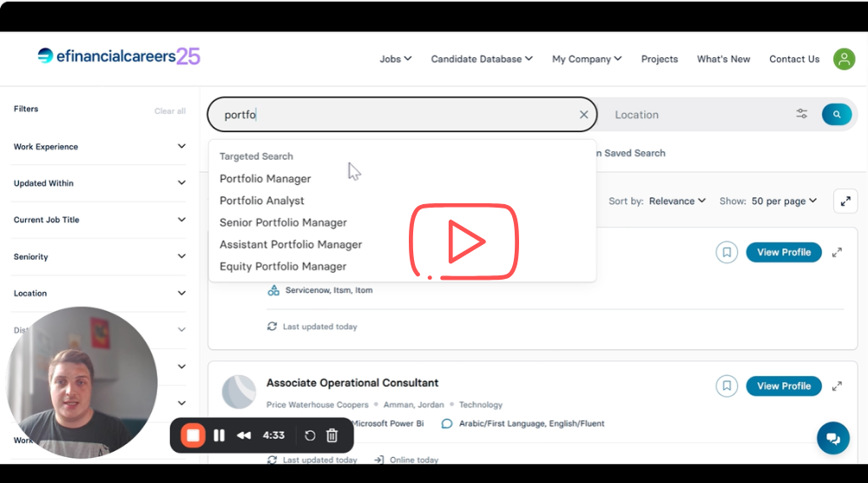Select Senior Portfolio Manager suggestion
Viewport: 868px width, 483px height.
coord(283,222)
